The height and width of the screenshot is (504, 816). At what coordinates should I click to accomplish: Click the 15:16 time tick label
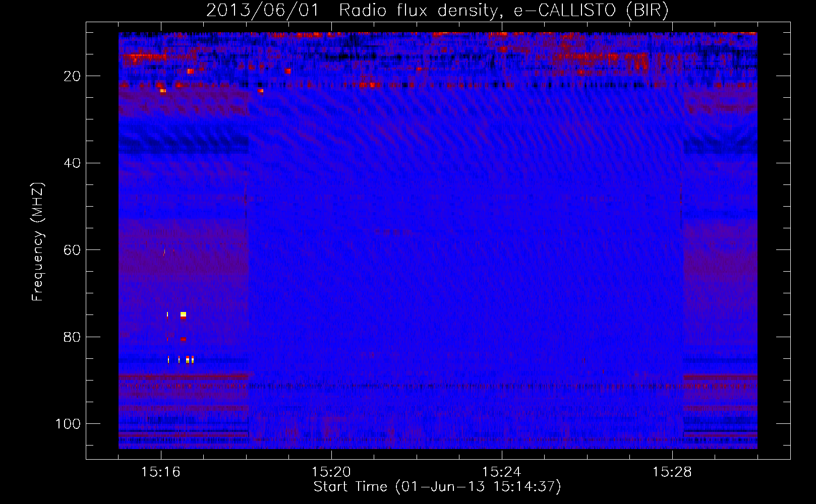click(161, 472)
